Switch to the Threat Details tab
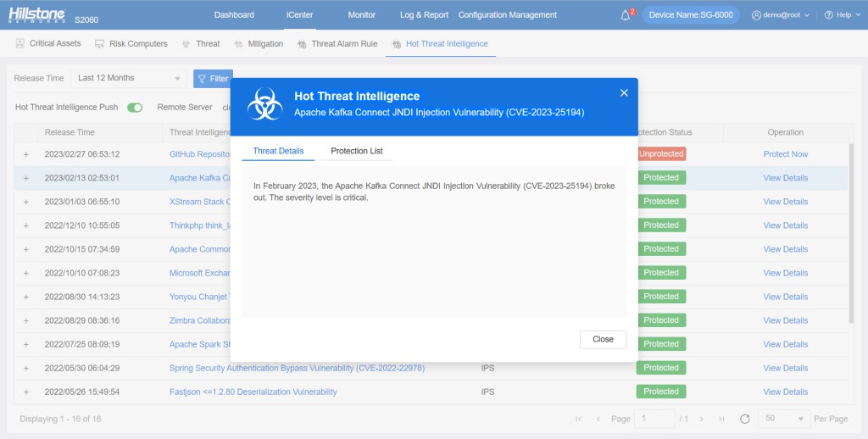Viewport: 868px width, 439px height. pyautogui.click(x=278, y=151)
